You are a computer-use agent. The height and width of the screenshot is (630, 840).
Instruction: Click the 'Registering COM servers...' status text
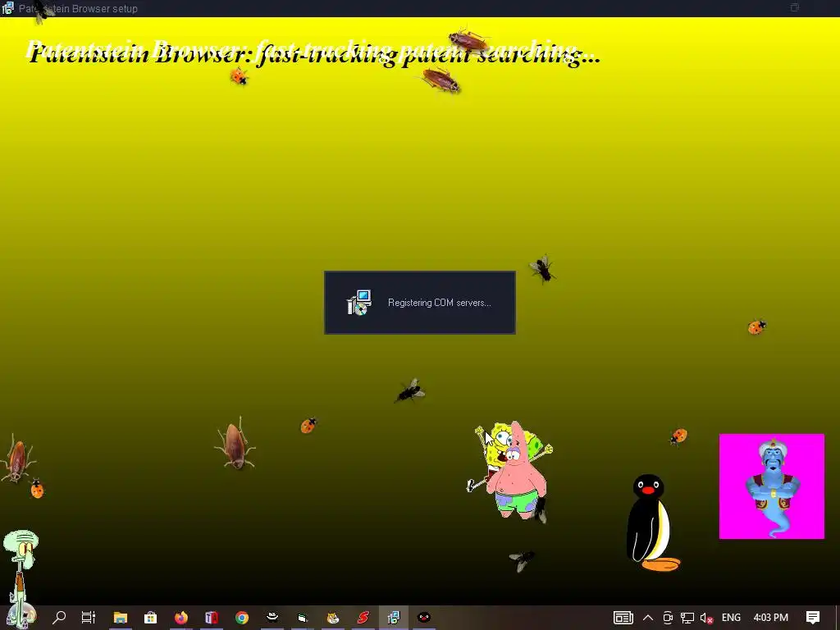click(440, 303)
